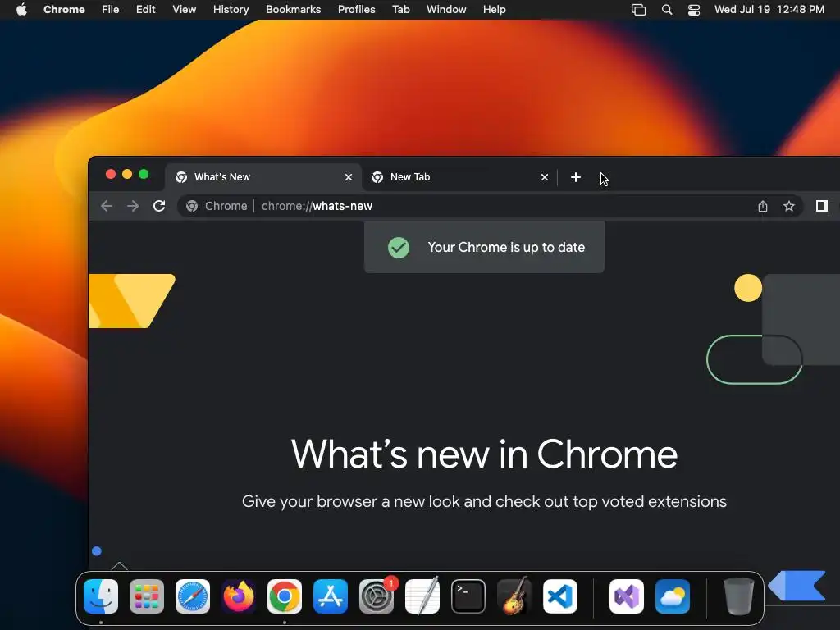
Task: Click the "What's new in Chrome" heading
Action: tap(484, 454)
